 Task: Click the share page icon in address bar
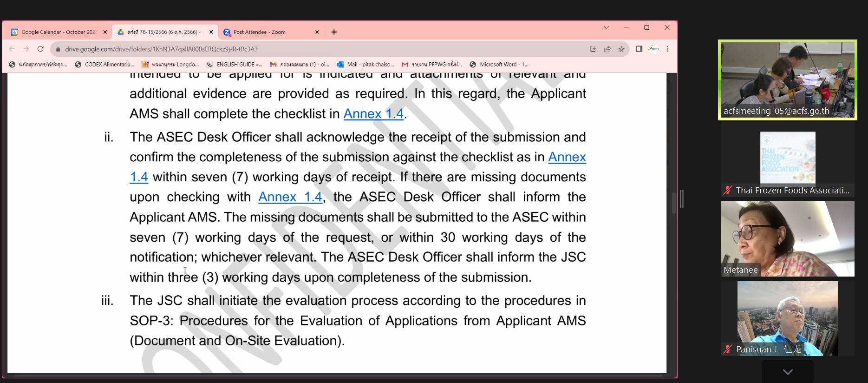pyautogui.click(x=607, y=49)
